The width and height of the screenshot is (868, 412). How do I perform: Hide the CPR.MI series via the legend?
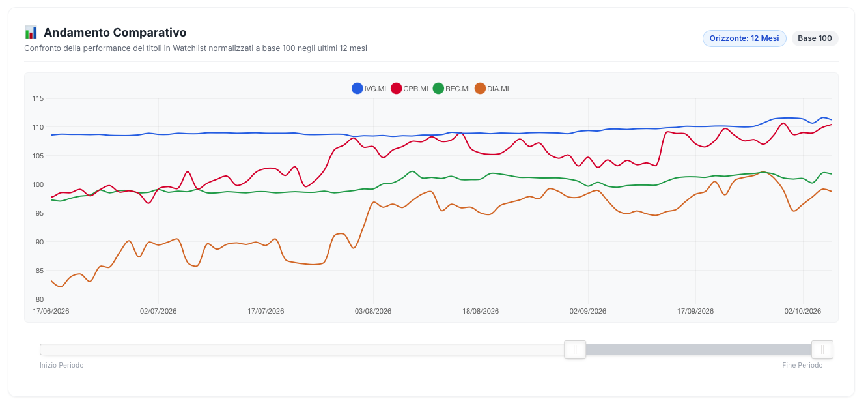click(x=410, y=89)
